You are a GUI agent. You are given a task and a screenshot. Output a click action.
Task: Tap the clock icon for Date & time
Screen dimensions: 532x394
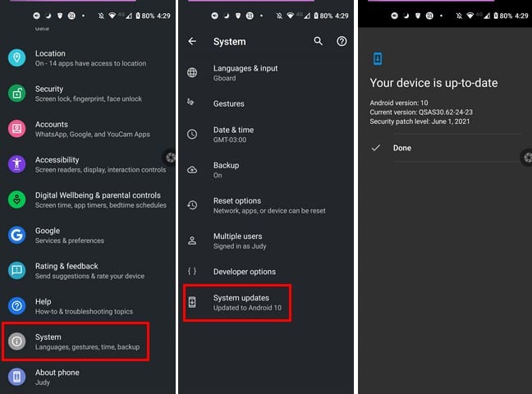(x=192, y=135)
